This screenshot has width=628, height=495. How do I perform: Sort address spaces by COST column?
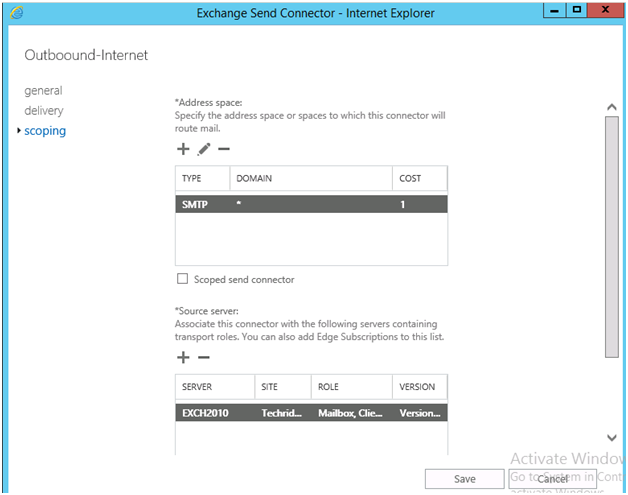pyautogui.click(x=420, y=178)
